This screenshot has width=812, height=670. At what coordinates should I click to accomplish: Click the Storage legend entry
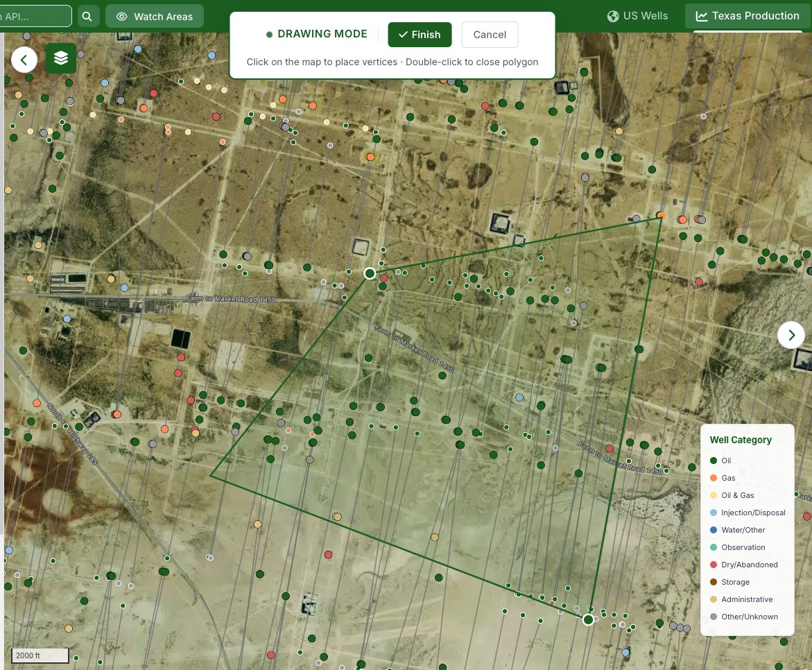point(729,582)
